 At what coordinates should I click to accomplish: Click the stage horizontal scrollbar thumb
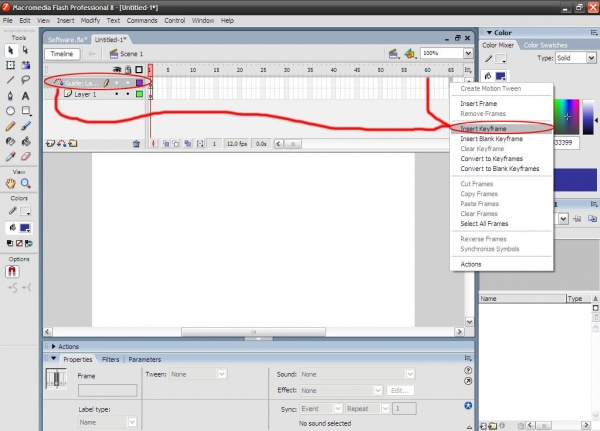(x=253, y=332)
